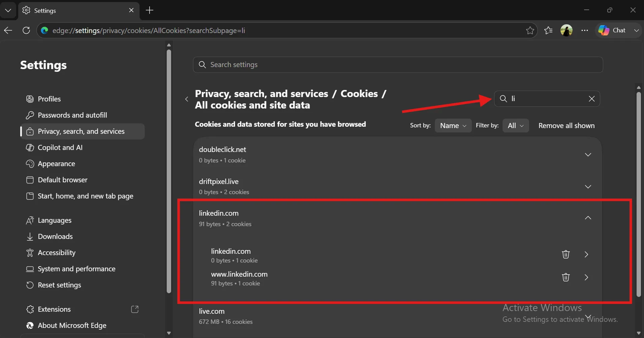
Task: Open a new tab with plus icon
Action: tap(150, 10)
